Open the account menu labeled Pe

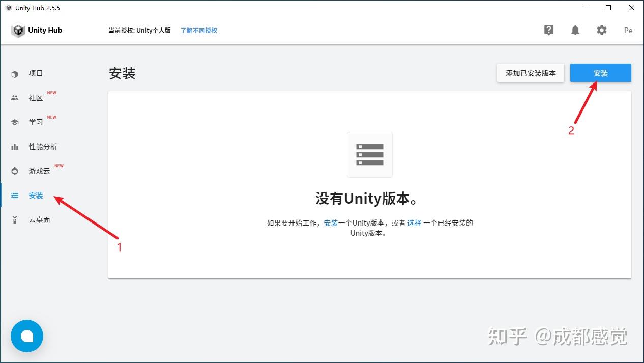click(628, 30)
